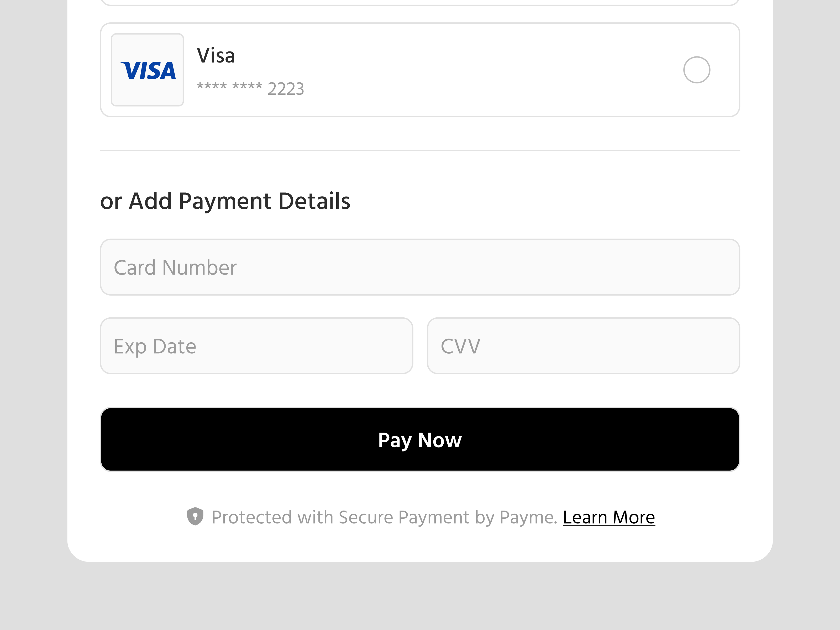Select the unchecked card selection circle
Image resolution: width=840 pixels, height=630 pixels.
pos(697,70)
